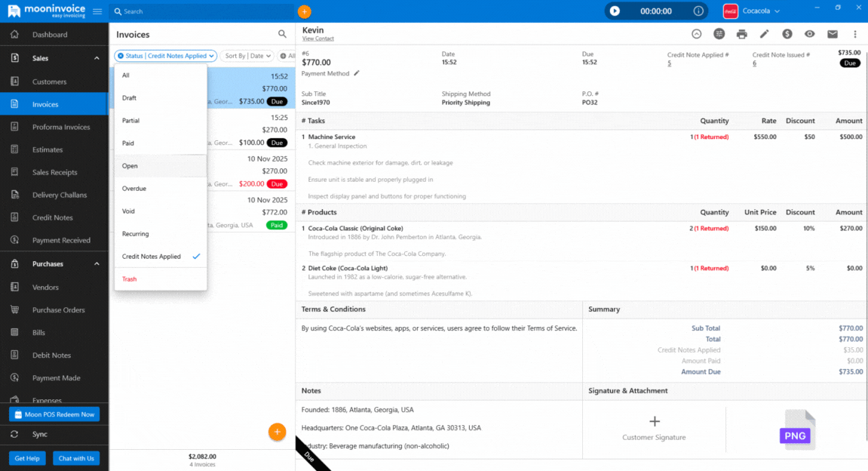The width and height of the screenshot is (868, 471).
Task: Email the invoice using the envelope icon
Action: [x=831, y=34]
